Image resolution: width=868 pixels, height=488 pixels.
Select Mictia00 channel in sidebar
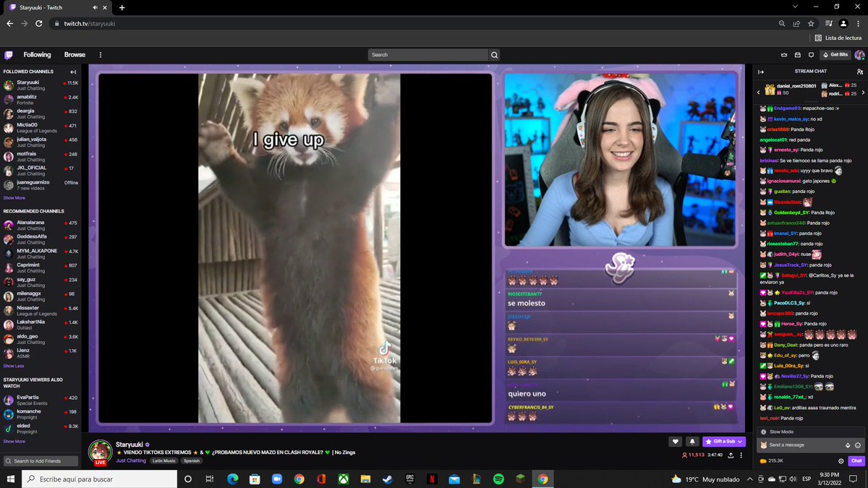pyautogui.click(x=41, y=127)
